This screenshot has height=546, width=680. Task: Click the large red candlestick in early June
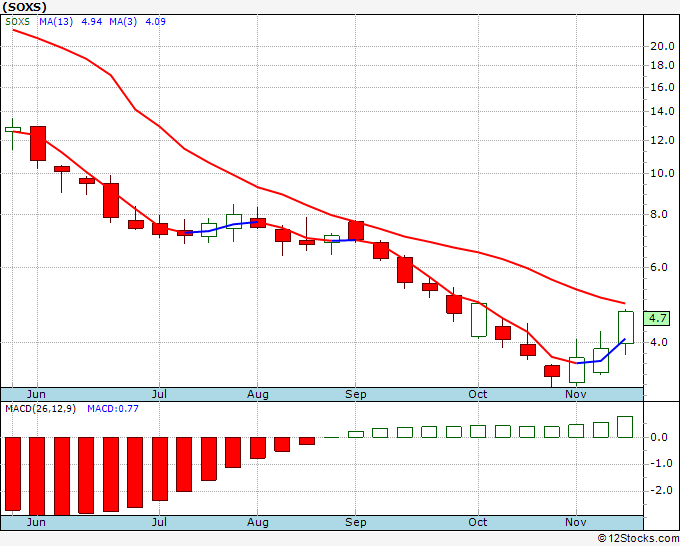pos(38,144)
